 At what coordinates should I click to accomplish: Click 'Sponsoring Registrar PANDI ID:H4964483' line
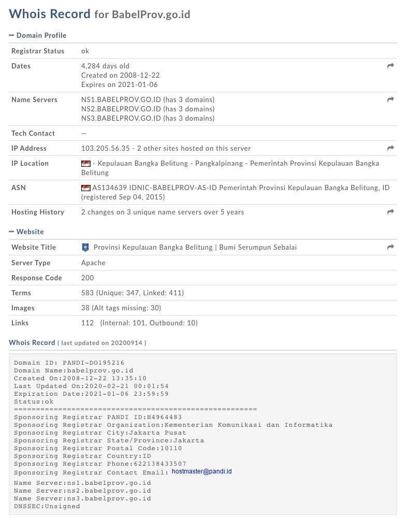click(x=98, y=417)
